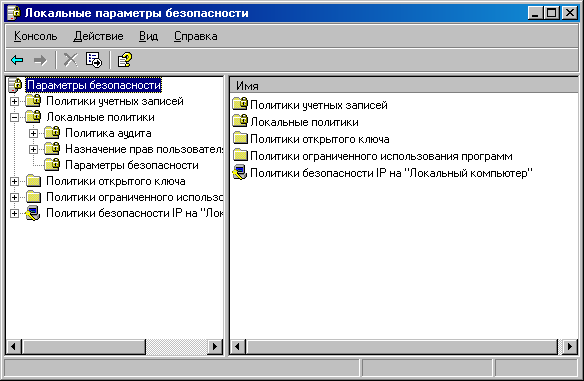
Task: Click the Локальные политики icon in right list
Action: pyautogui.click(x=240, y=121)
